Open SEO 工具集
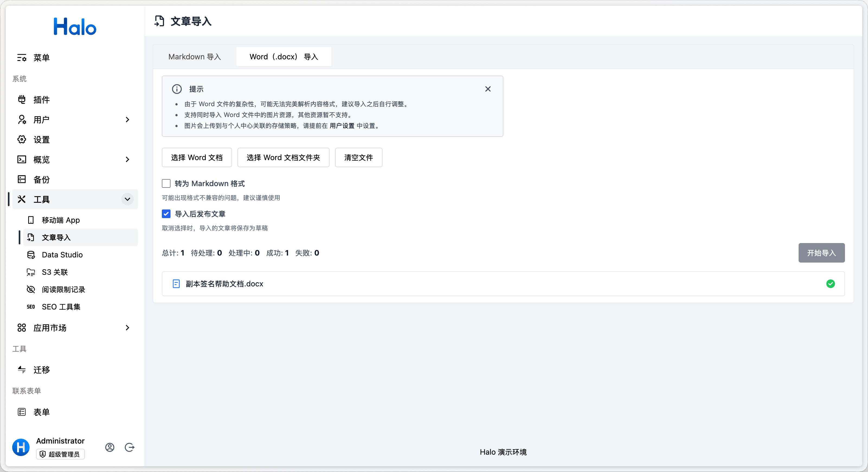868x472 pixels. [61, 307]
